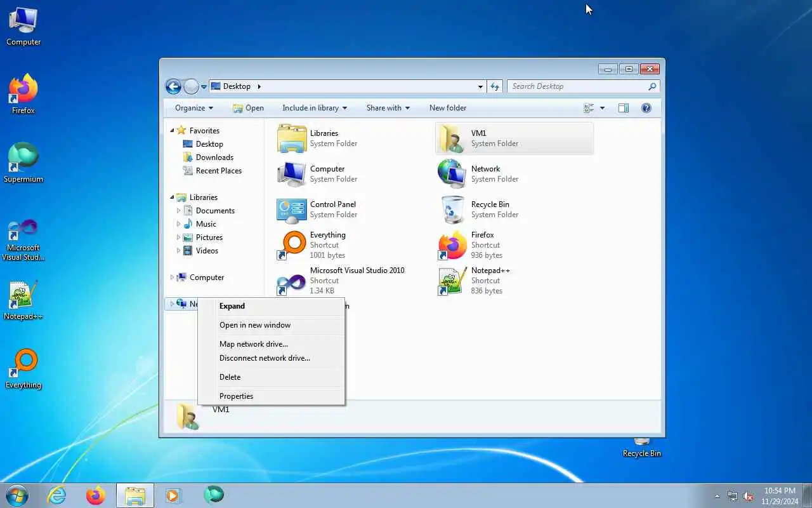Click the Search Desktop input field
This screenshot has height=508, width=812.
(584, 86)
